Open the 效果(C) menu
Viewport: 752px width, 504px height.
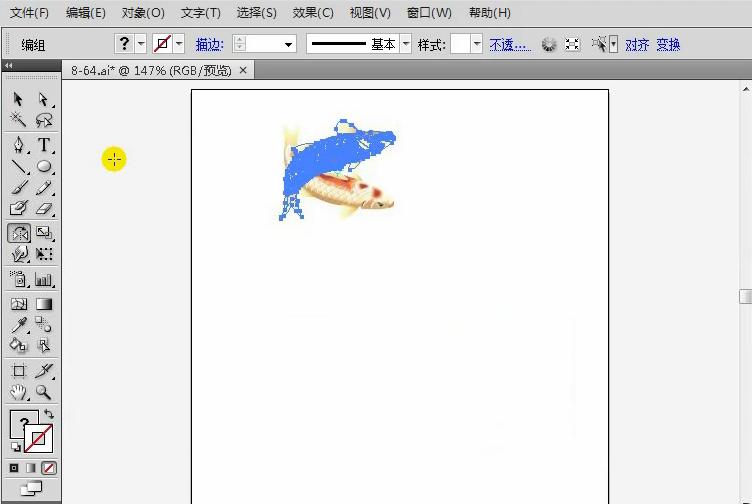[313, 13]
